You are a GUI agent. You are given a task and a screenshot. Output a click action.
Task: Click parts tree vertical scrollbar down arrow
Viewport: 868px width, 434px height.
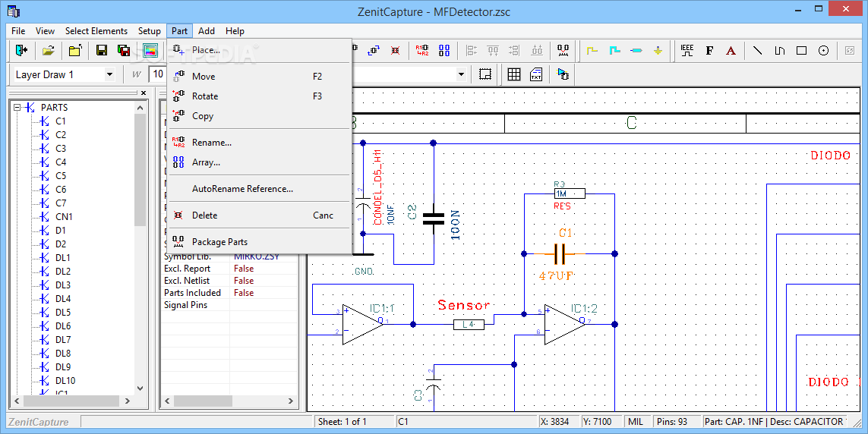140,388
